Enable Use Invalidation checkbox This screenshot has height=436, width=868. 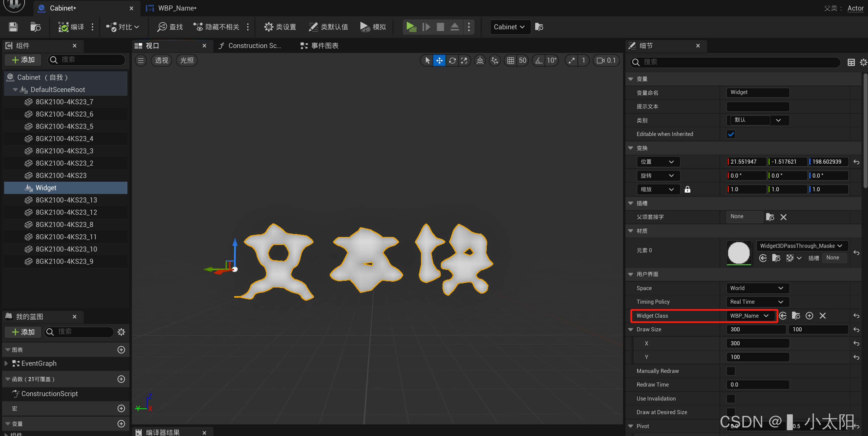coord(731,399)
